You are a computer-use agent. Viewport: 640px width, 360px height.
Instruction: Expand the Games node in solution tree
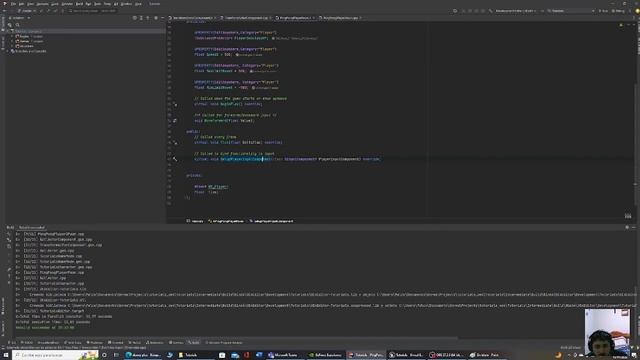coord(12,41)
